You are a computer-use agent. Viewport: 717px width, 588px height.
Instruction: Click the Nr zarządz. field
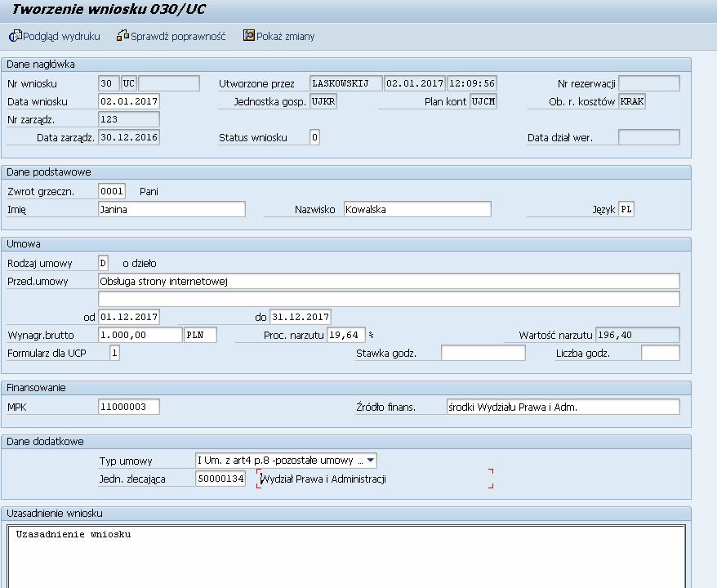click(x=129, y=119)
